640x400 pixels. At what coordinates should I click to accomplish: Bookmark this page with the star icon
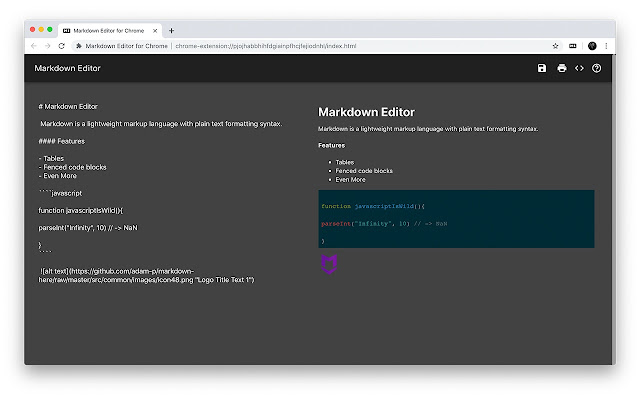tap(555, 46)
